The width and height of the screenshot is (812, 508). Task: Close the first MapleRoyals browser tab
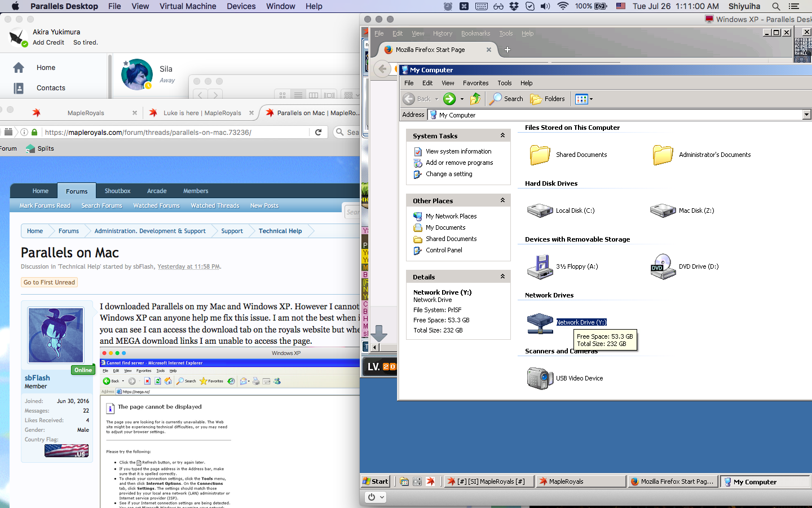tap(134, 113)
